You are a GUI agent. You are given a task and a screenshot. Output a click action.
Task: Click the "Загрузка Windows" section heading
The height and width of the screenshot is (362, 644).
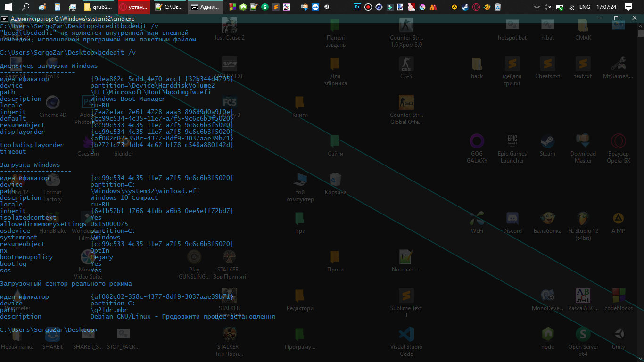pos(30,165)
